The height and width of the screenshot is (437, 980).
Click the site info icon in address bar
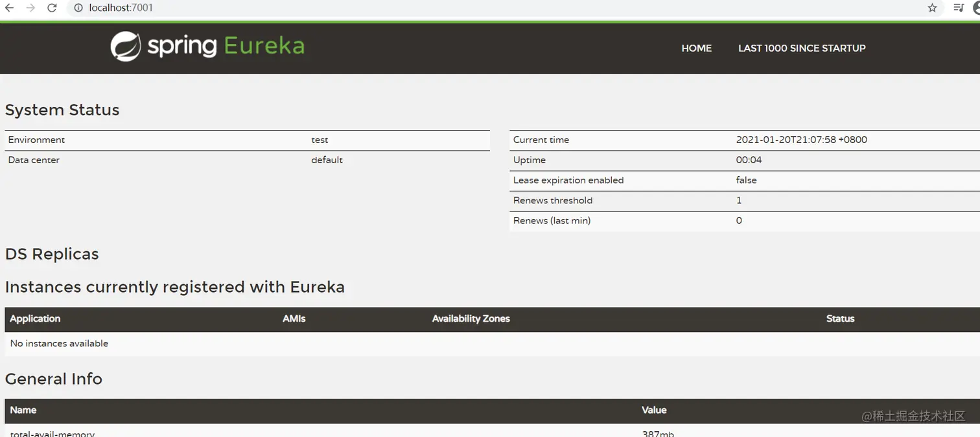pyautogui.click(x=78, y=8)
